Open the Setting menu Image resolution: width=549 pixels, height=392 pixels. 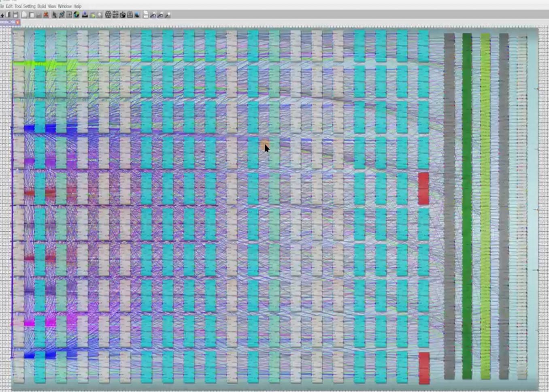point(29,6)
